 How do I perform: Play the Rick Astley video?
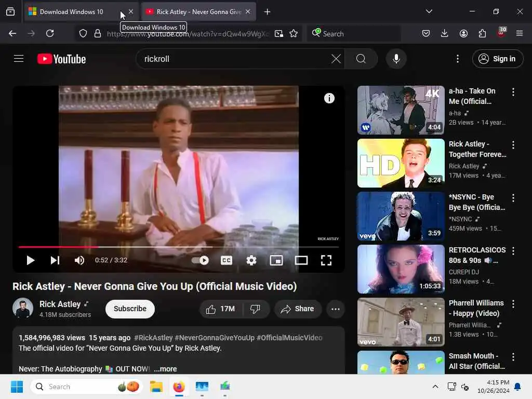[x=30, y=260]
